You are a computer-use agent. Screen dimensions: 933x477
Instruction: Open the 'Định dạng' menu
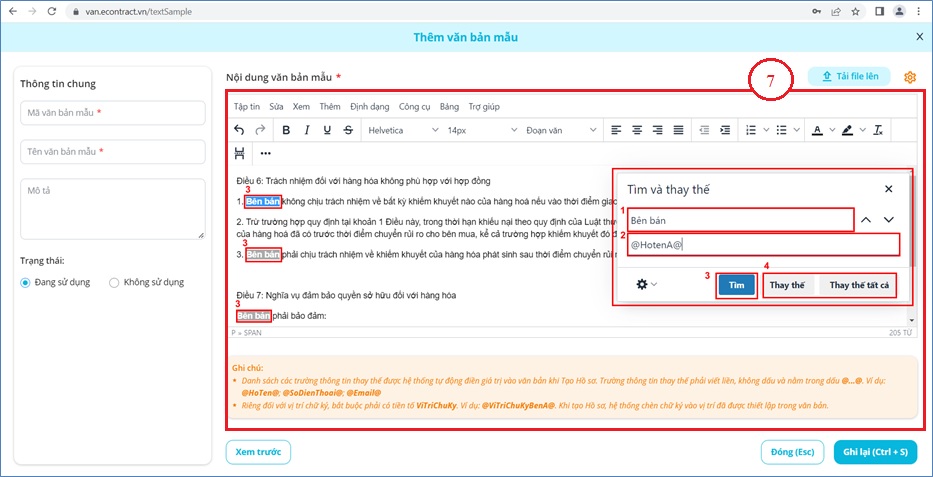click(x=368, y=106)
